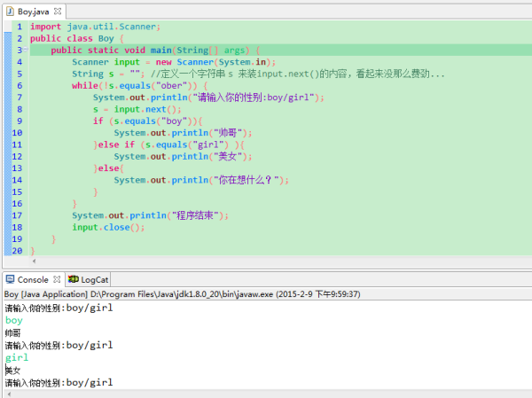Click the green 'girl' input in console

tap(16, 357)
